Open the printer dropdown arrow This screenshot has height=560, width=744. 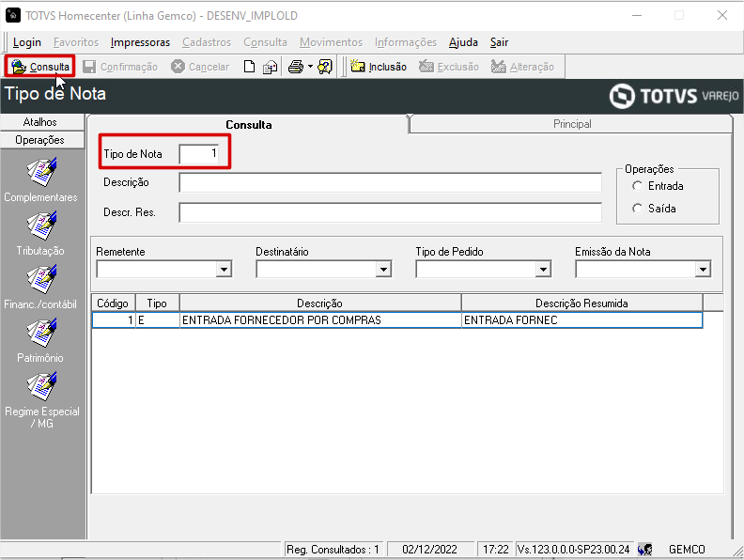click(x=310, y=67)
